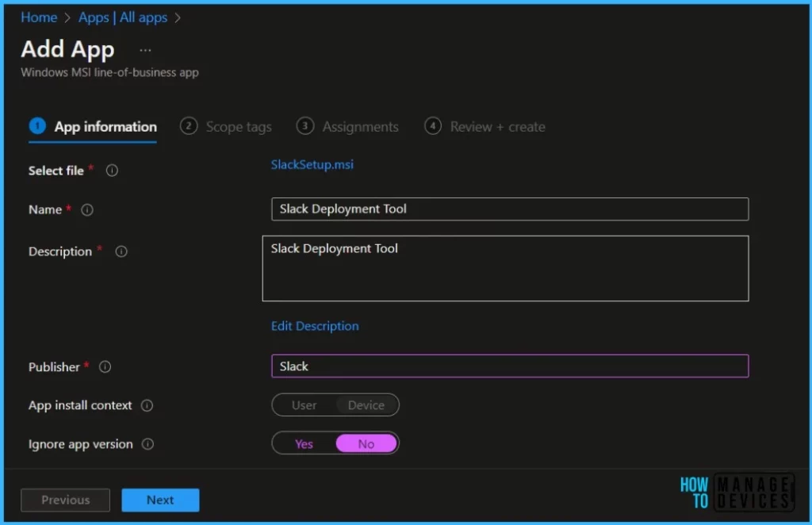The height and width of the screenshot is (525, 812).
Task: Click into the Description text area
Action: 505,268
